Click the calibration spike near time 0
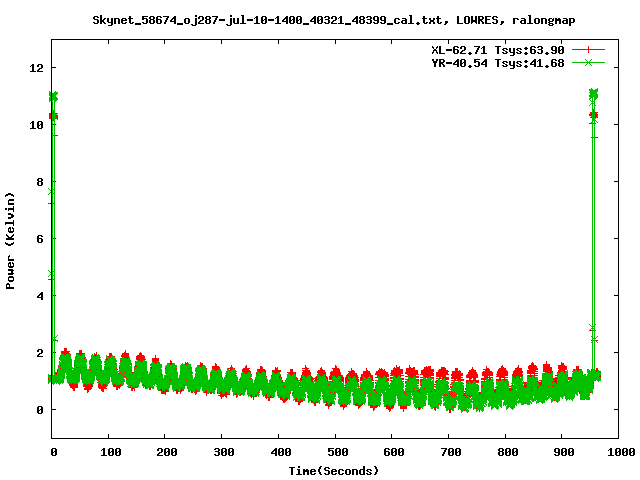 click(x=53, y=237)
